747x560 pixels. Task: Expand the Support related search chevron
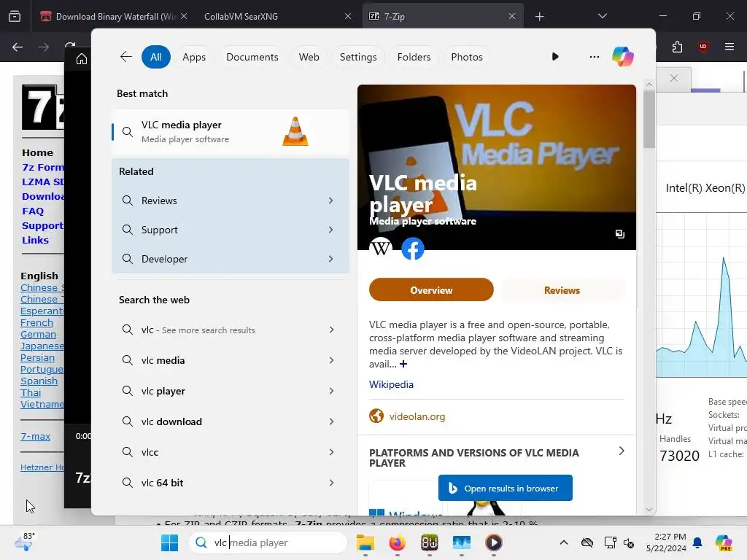click(x=330, y=230)
